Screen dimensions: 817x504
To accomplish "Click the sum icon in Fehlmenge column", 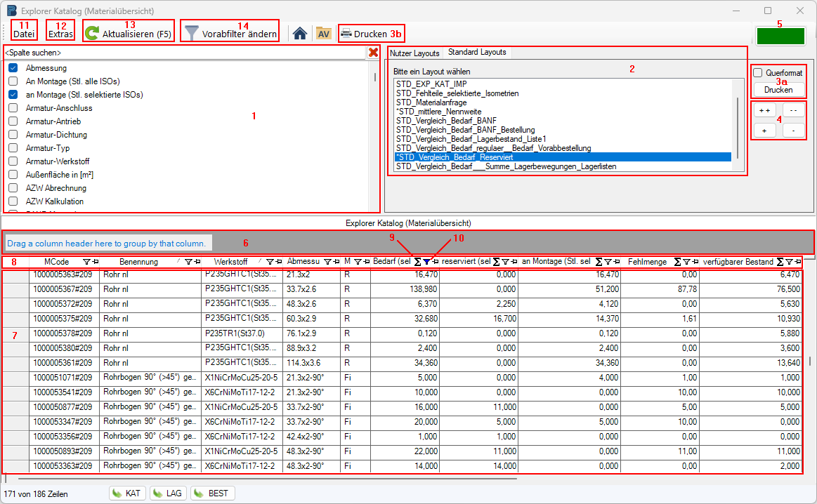I will (678, 262).
